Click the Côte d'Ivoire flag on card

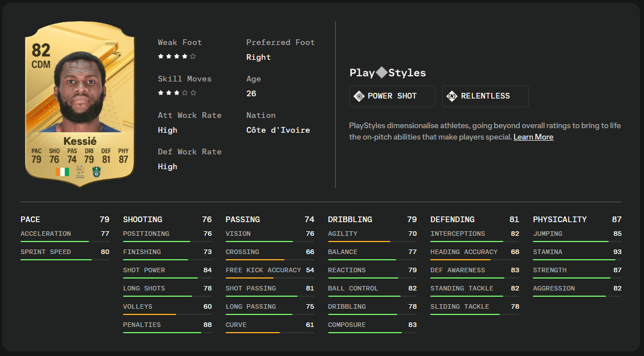point(63,171)
